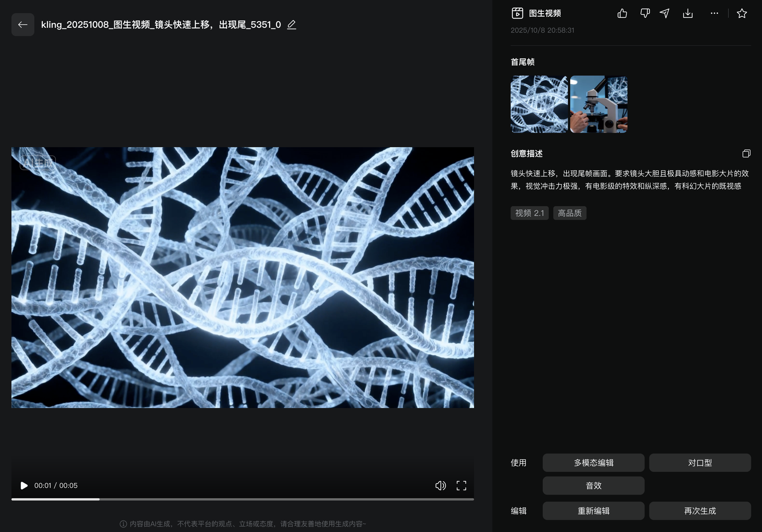Click the video progress bar
This screenshot has width=762, height=532.
pyautogui.click(x=242, y=499)
